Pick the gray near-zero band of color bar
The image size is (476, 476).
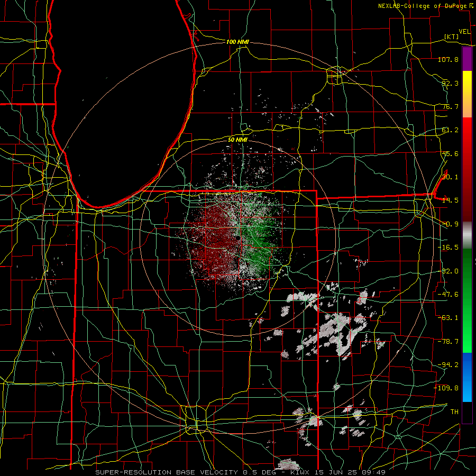pyautogui.click(x=467, y=235)
